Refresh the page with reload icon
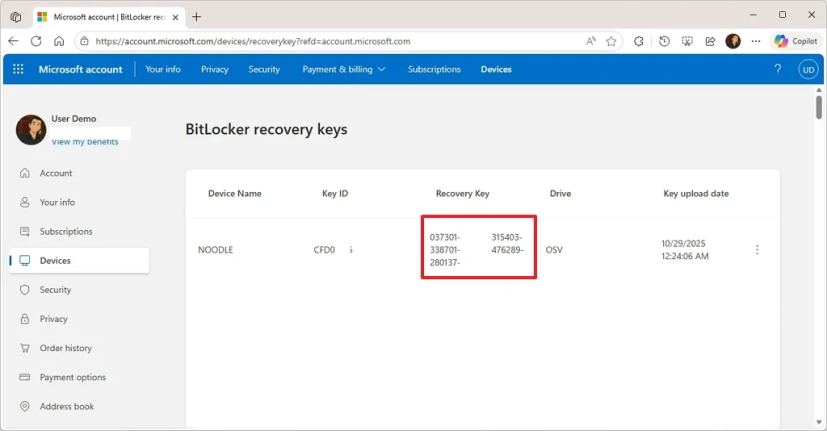The image size is (827, 431). pos(36,41)
